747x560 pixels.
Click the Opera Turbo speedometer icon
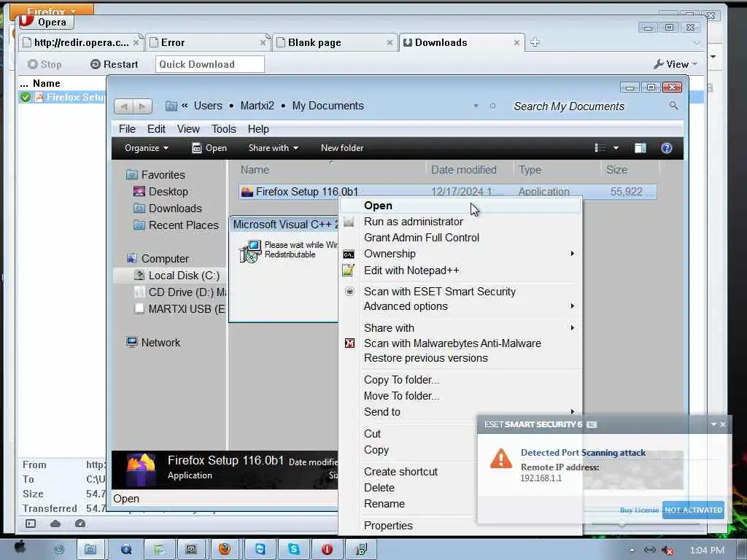80,524
